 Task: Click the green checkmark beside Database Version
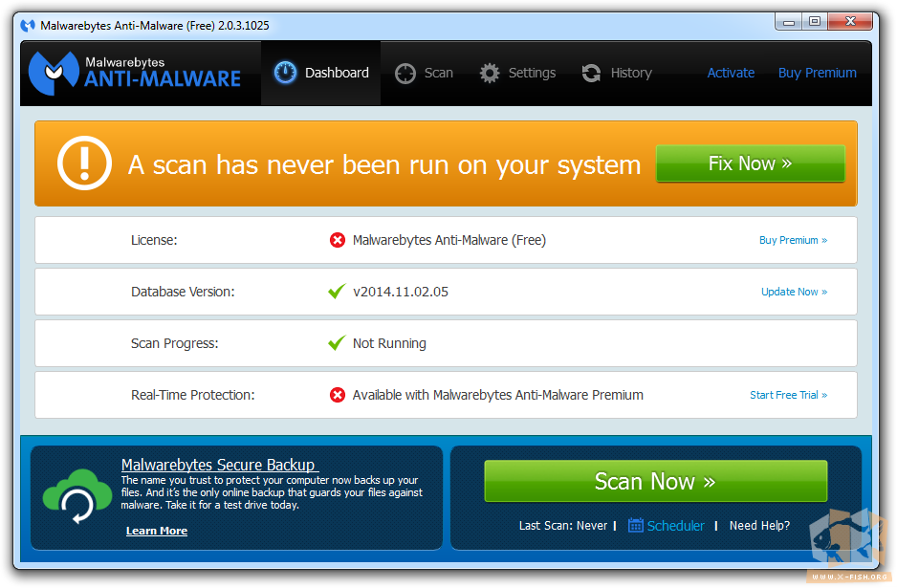point(337,292)
